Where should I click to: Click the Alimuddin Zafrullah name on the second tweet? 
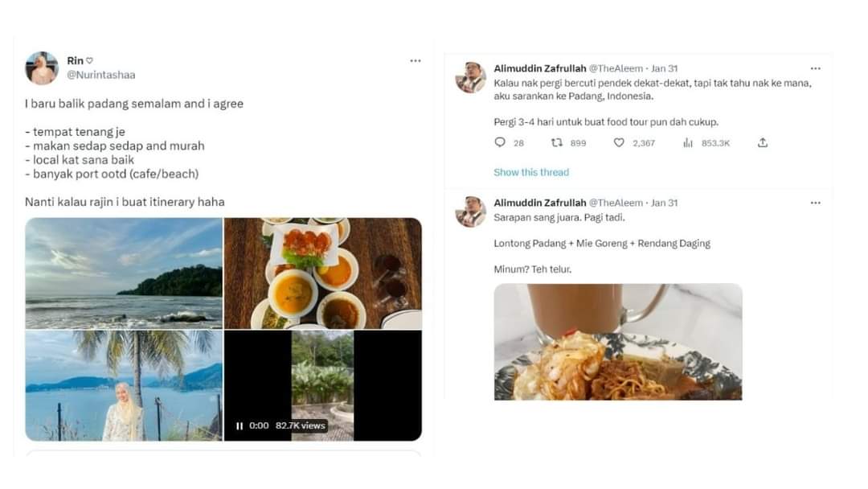539,203
